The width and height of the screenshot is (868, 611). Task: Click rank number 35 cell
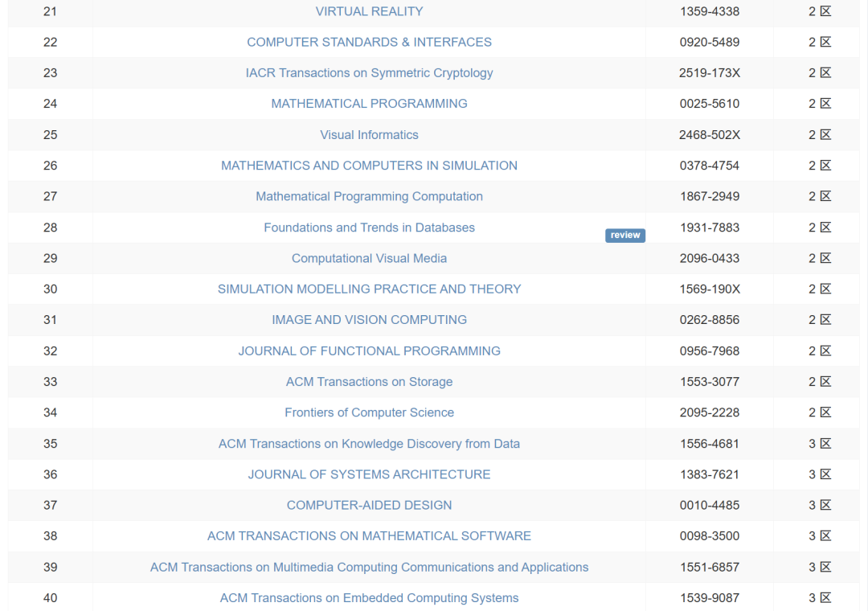click(x=51, y=444)
